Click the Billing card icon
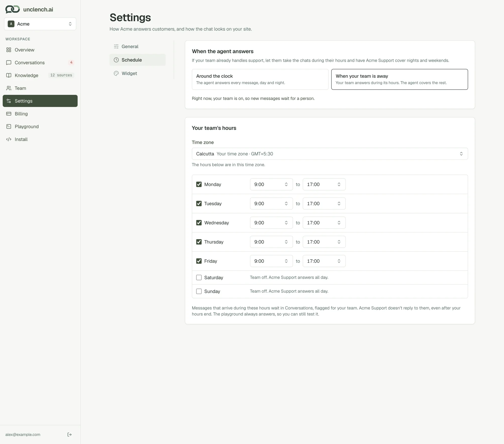Screen dimensions: 504x444 [x=9, y=114]
